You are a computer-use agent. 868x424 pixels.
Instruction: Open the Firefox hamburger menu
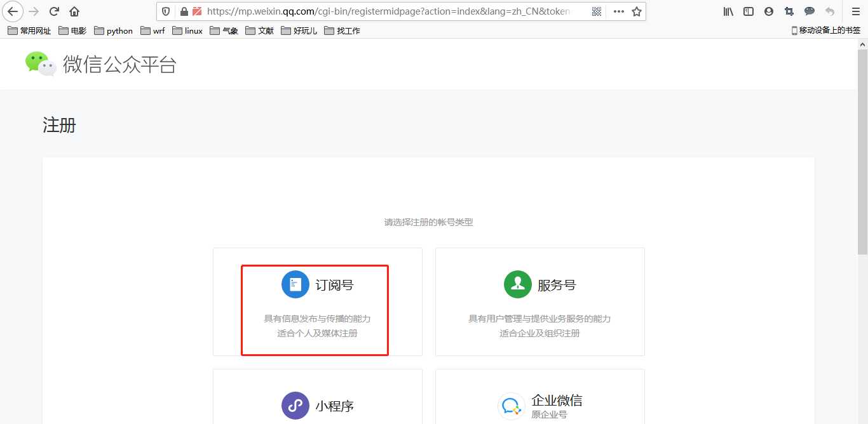(855, 11)
